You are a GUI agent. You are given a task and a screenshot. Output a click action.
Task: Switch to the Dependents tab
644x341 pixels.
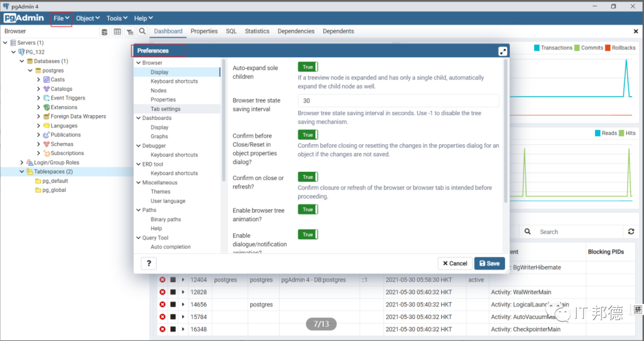click(x=339, y=31)
